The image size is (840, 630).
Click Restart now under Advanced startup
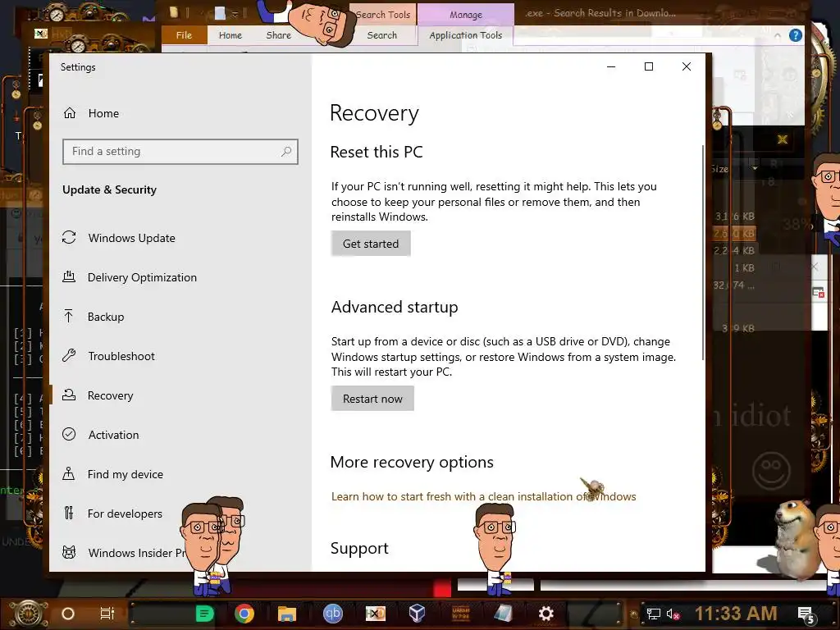coord(372,399)
